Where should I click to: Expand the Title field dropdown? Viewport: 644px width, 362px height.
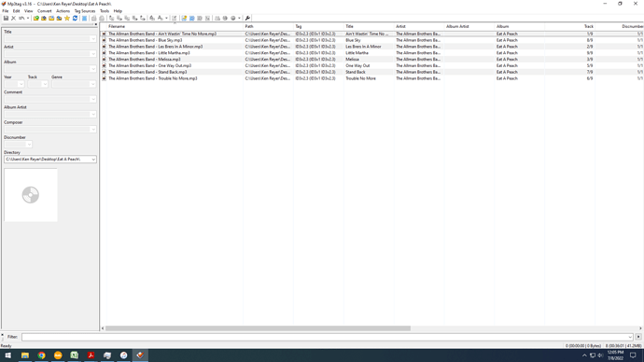pyautogui.click(x=93, y=39)
